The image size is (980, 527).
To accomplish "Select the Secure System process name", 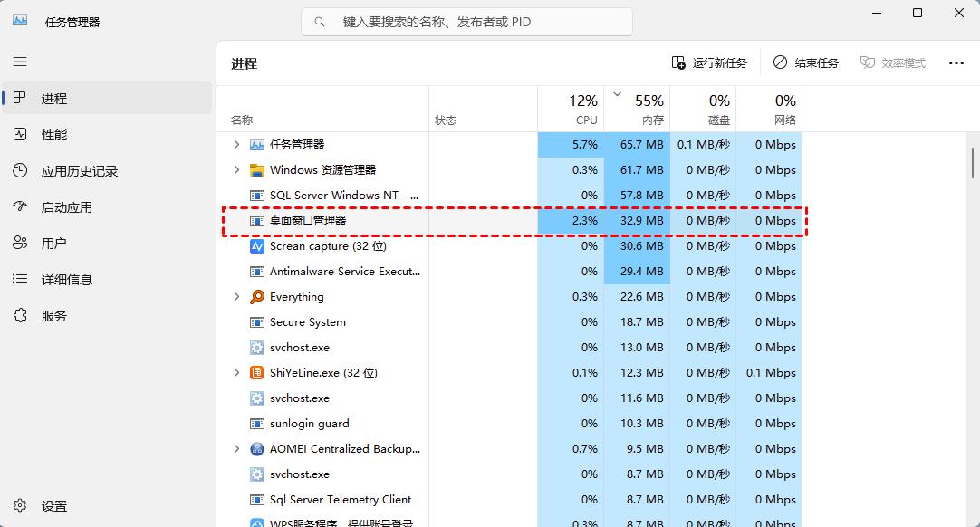I will pos(308,322).
